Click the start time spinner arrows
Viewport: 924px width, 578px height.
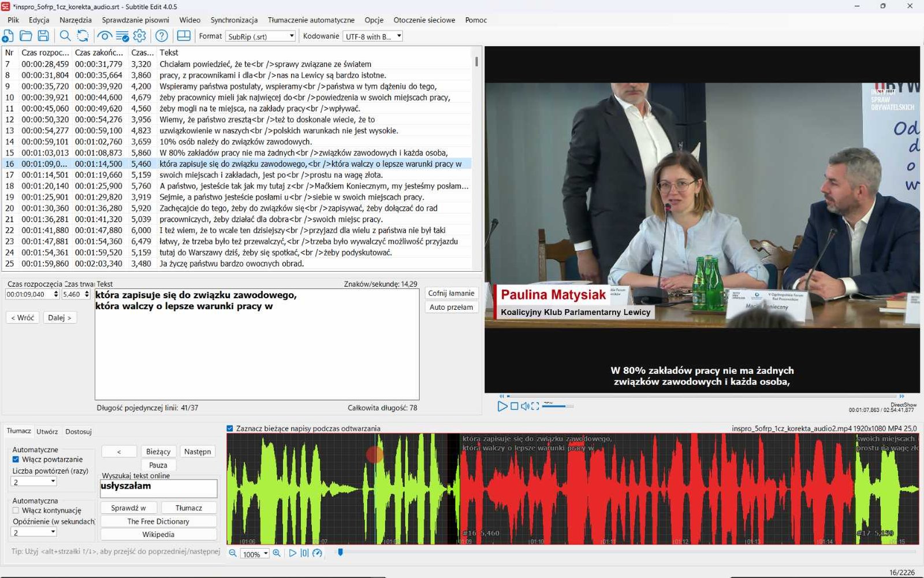click(x=56, y=294)
